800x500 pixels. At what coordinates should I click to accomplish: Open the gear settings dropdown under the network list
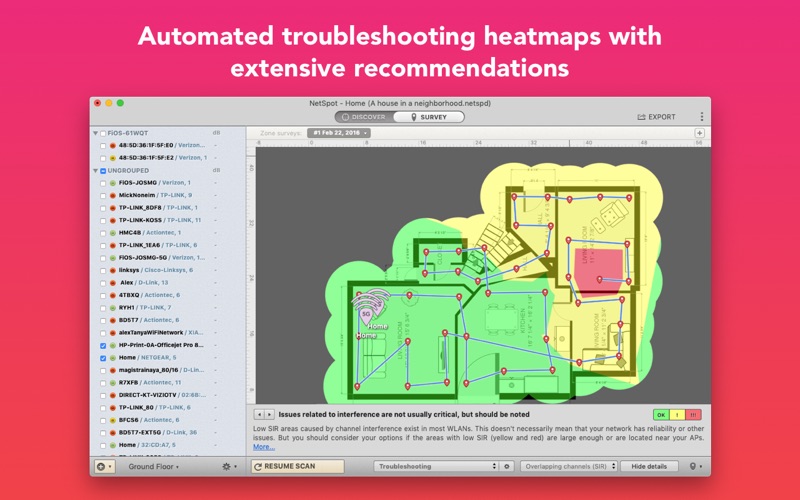230,466
